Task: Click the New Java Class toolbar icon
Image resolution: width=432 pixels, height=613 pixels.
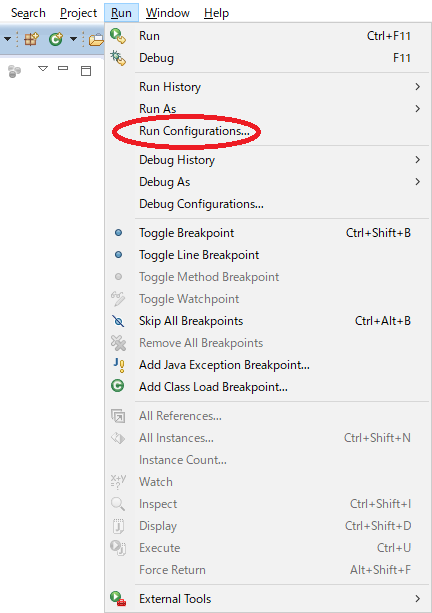Action: [56, 39]
